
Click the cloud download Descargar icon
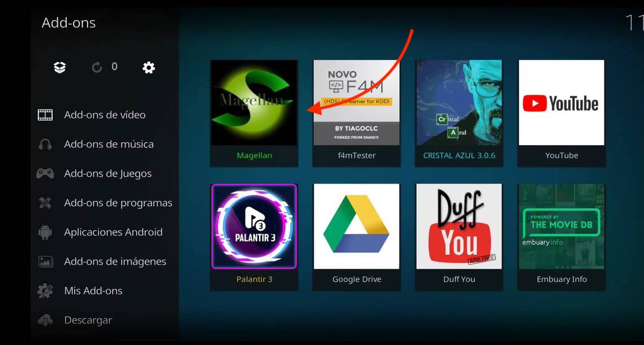[45, 320]
